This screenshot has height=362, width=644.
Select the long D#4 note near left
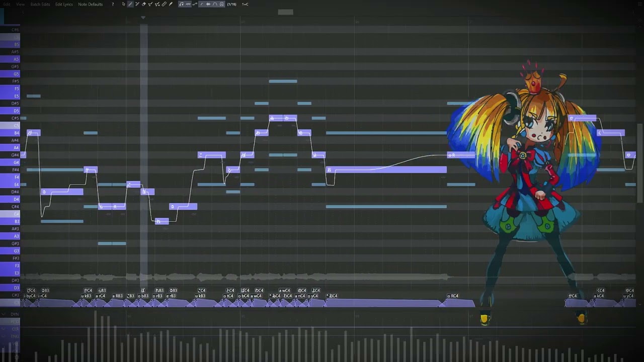click(x=62, y=192)
